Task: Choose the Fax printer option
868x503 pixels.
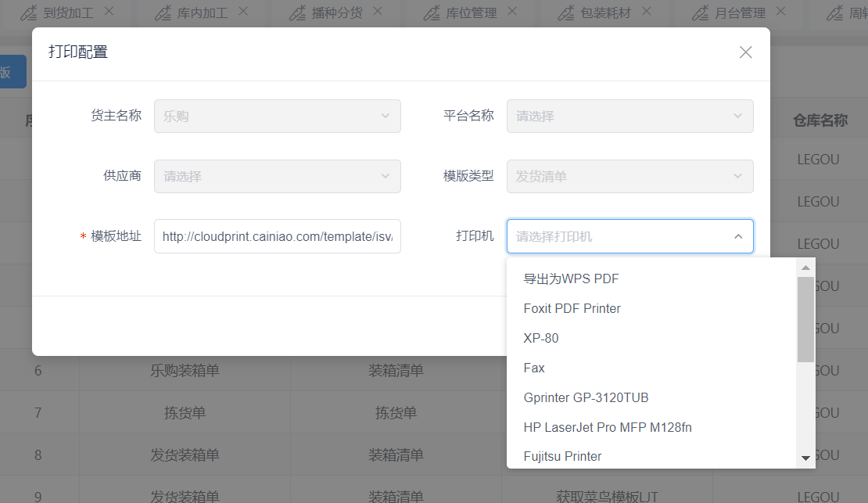Action: coord(651,368)
